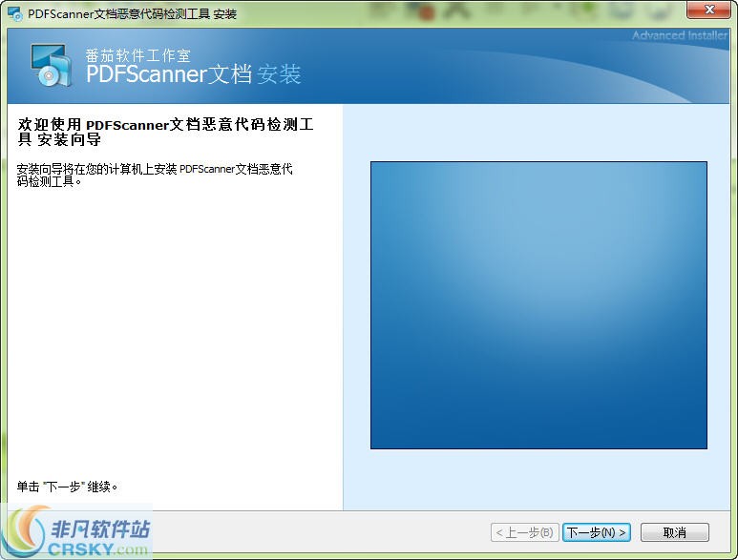Select the 番茄软件工作室 studio name text
Image resolution: width=738 pixels, height=560 pixels.
138,55
